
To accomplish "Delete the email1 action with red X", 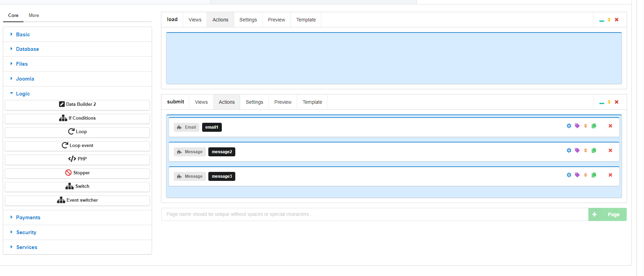I will [610, 126].
